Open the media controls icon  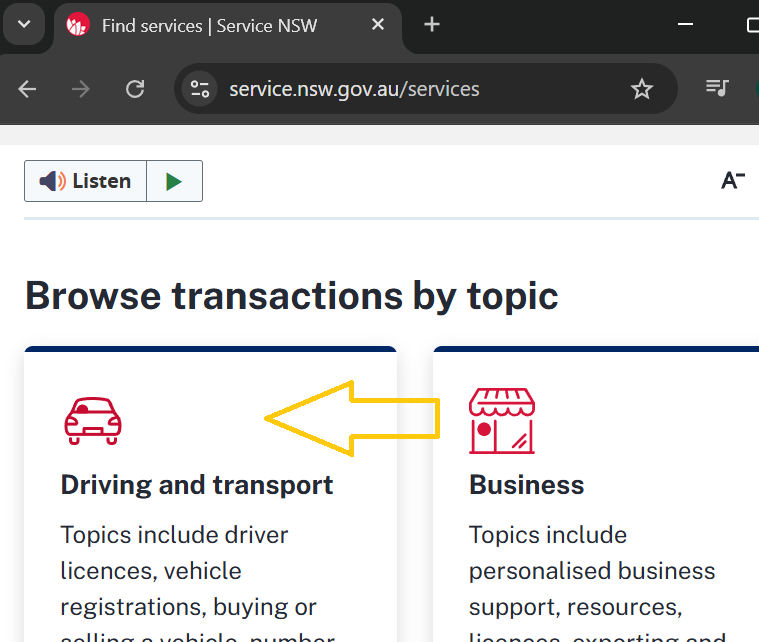click(x=717, y=88)
